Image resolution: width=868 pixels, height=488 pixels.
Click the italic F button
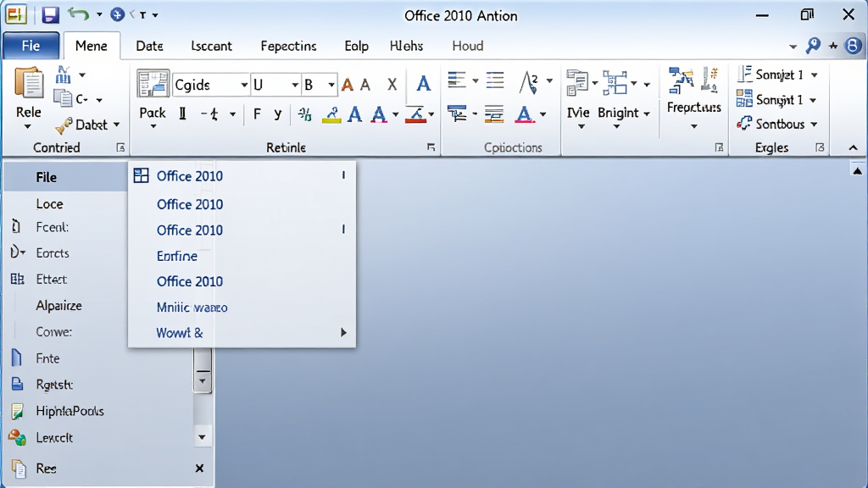point(257,114)
